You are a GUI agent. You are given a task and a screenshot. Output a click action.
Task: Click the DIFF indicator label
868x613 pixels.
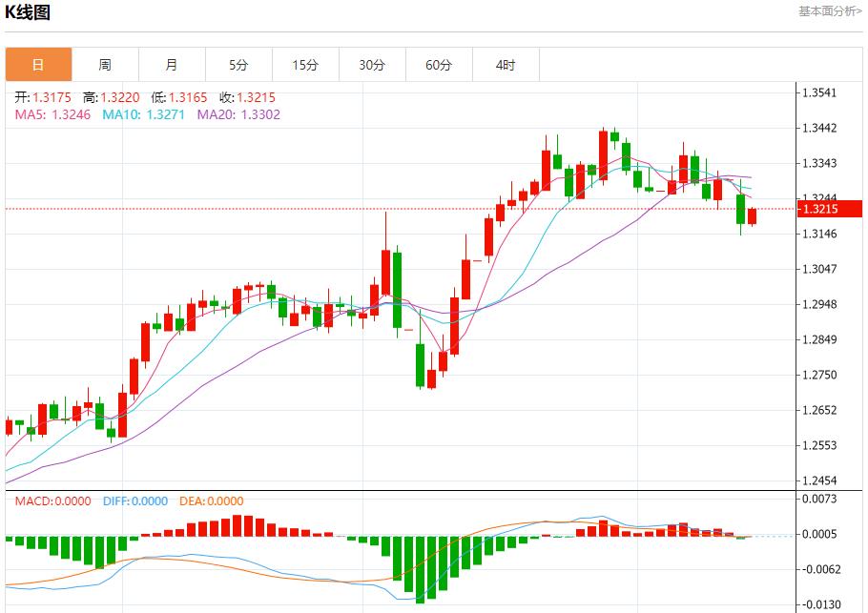coord(133,501)
